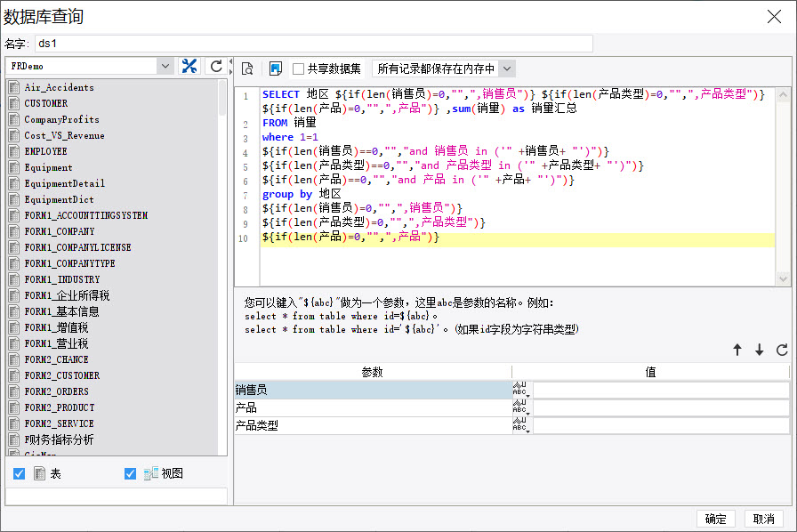Uncheck the 视图 checkbox
797x532 pixels.
(x=131, y=474)
